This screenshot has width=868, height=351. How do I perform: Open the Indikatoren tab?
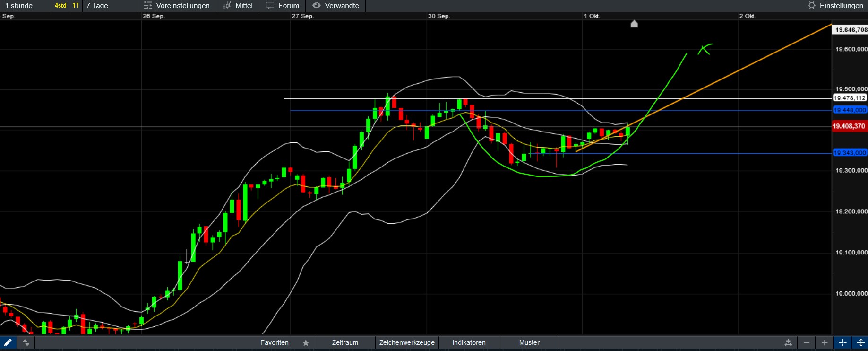coord(469,342)
